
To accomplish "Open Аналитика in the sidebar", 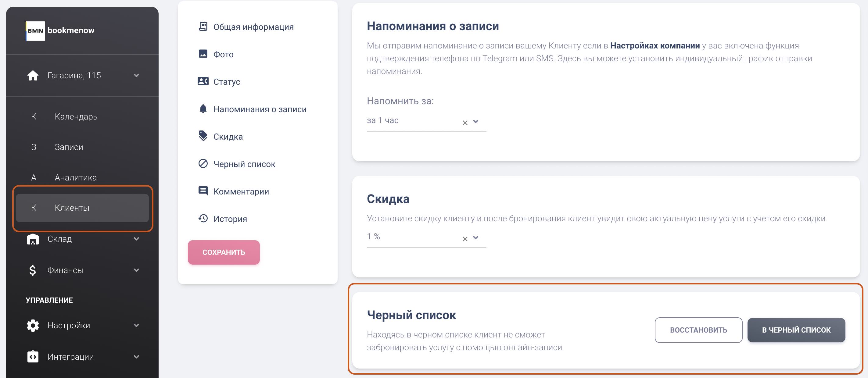I will pyautogui.click(x=82, y=177).
